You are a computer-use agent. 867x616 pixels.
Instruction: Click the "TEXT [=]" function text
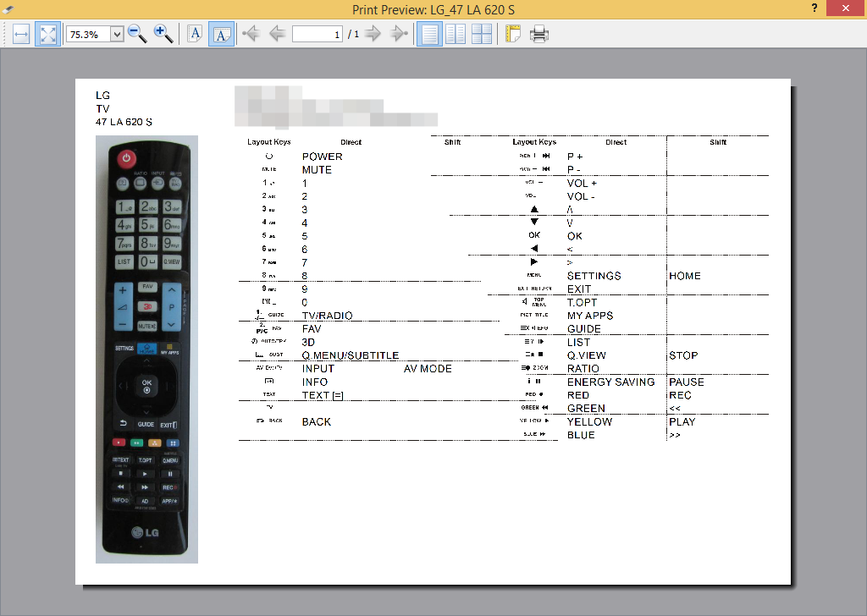323,395
